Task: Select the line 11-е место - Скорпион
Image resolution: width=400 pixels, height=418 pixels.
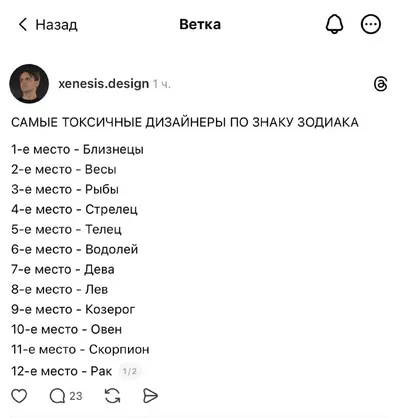Action: coord(80,349)
